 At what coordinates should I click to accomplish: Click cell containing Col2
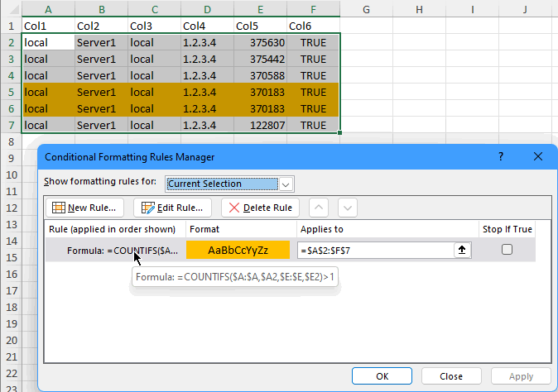[102, 26]
